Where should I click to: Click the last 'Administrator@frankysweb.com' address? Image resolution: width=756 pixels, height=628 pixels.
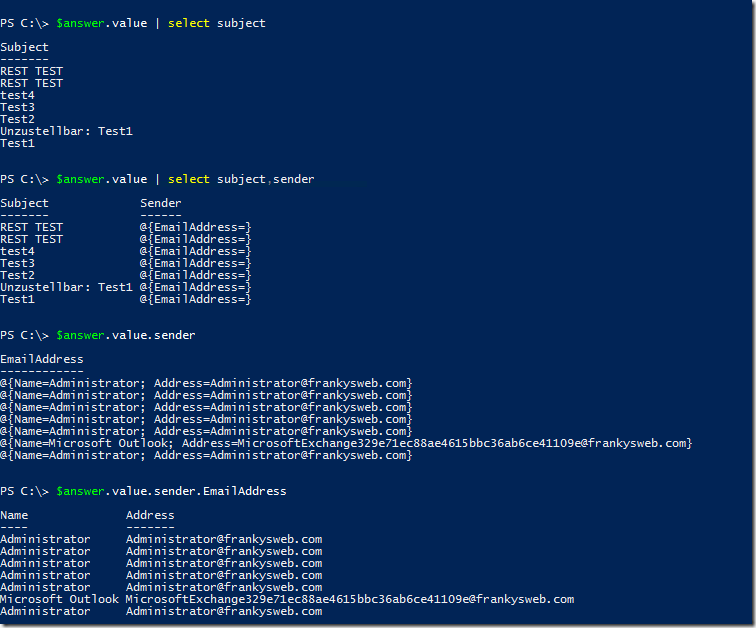point(224,611)
